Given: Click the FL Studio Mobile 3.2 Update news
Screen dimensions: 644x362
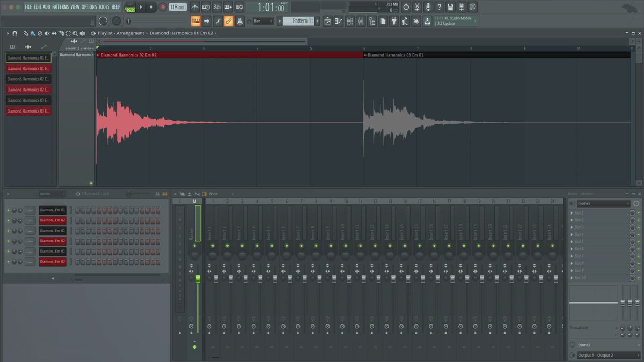Looking at the screenshot, I should [x=455, y=21].
